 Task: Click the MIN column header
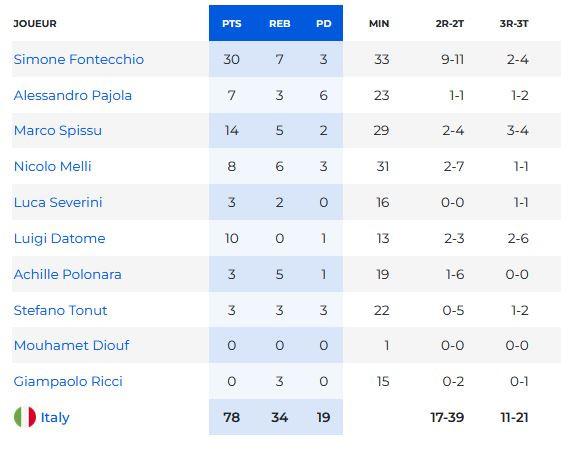(x=379, y=24)
